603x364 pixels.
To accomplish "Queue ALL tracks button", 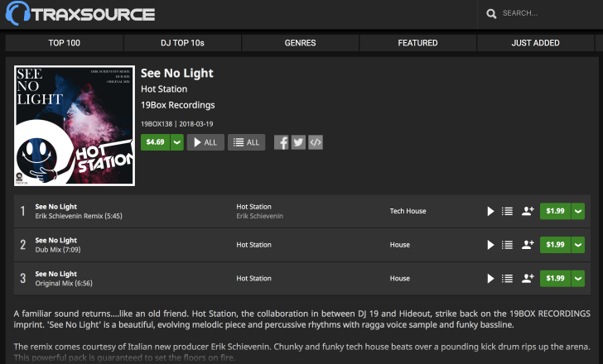I will (x=247, y=142).
